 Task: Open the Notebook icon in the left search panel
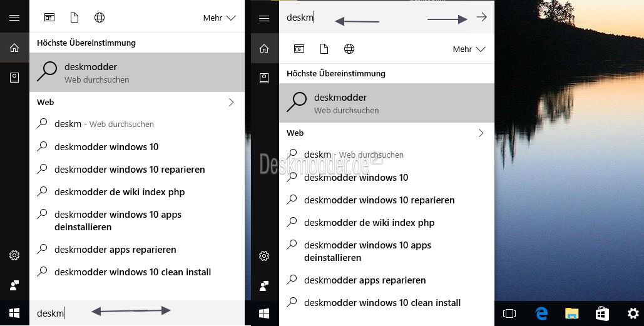point(14,78)
